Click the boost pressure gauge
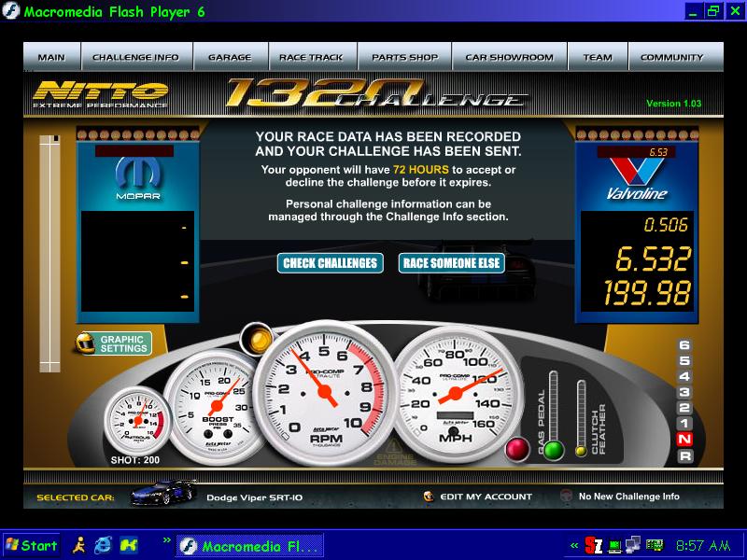 [x=218, y=406]
